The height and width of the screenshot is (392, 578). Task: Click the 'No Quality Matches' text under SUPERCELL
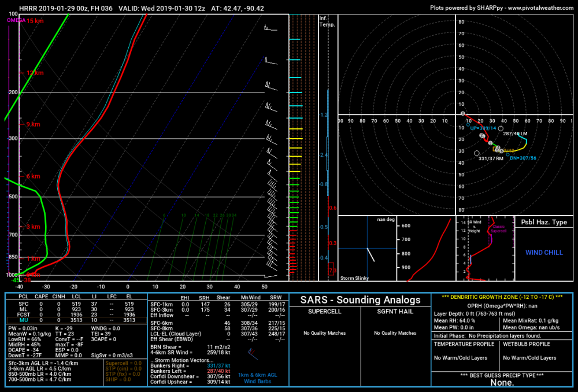[x=324, y=333]
